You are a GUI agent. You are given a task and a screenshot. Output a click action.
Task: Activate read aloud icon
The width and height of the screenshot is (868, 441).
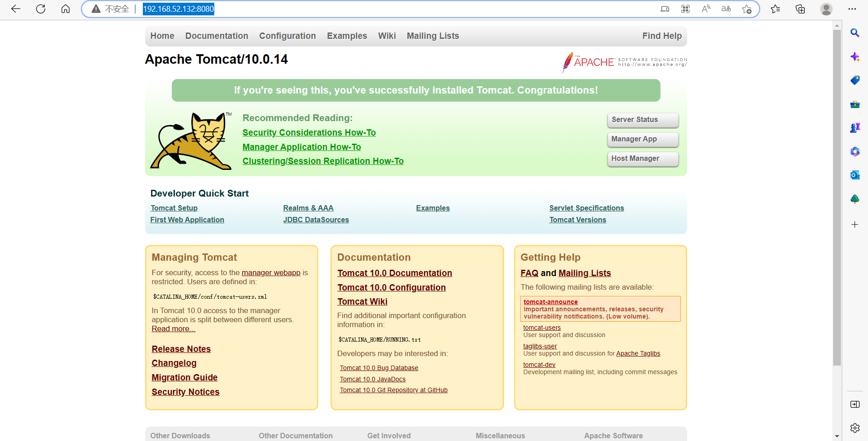tap(706, 9)
